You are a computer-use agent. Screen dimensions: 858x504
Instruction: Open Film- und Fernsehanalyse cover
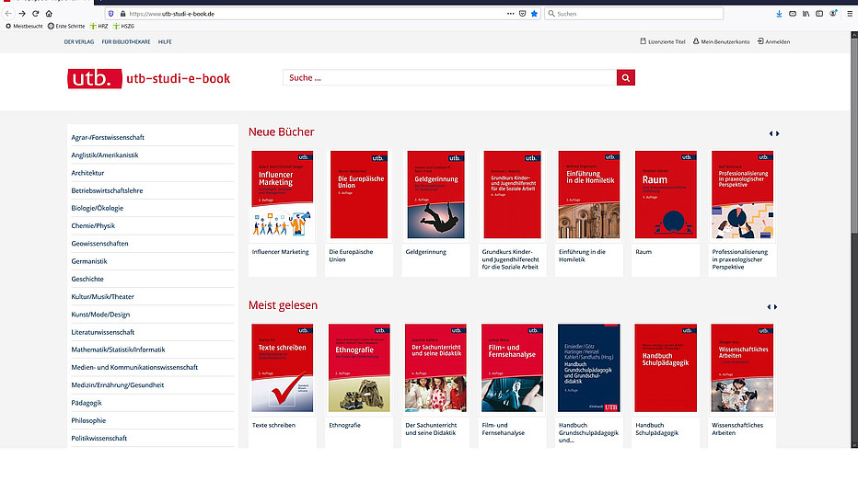[512, 368]
